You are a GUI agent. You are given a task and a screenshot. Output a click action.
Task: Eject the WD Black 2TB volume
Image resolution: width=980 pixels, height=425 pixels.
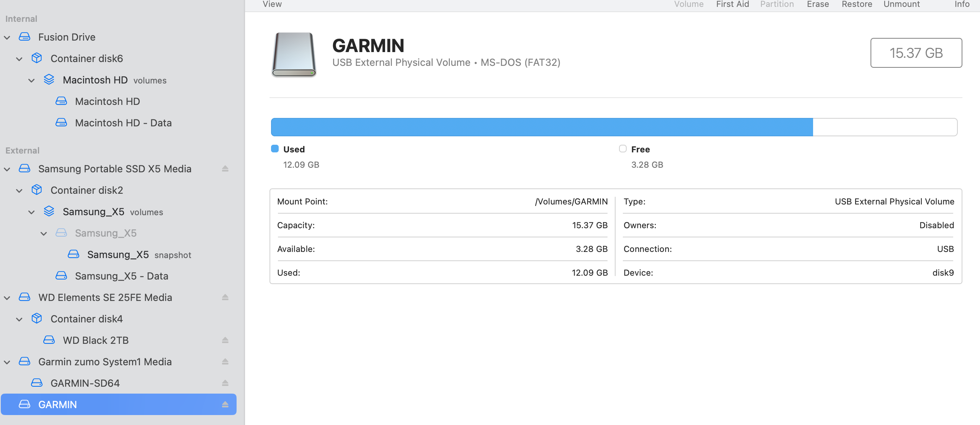[x=225, y=340]
